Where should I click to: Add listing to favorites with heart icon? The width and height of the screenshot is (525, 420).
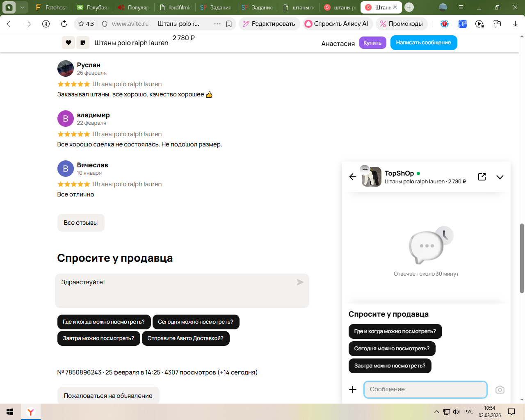click(x=68, y=43)
